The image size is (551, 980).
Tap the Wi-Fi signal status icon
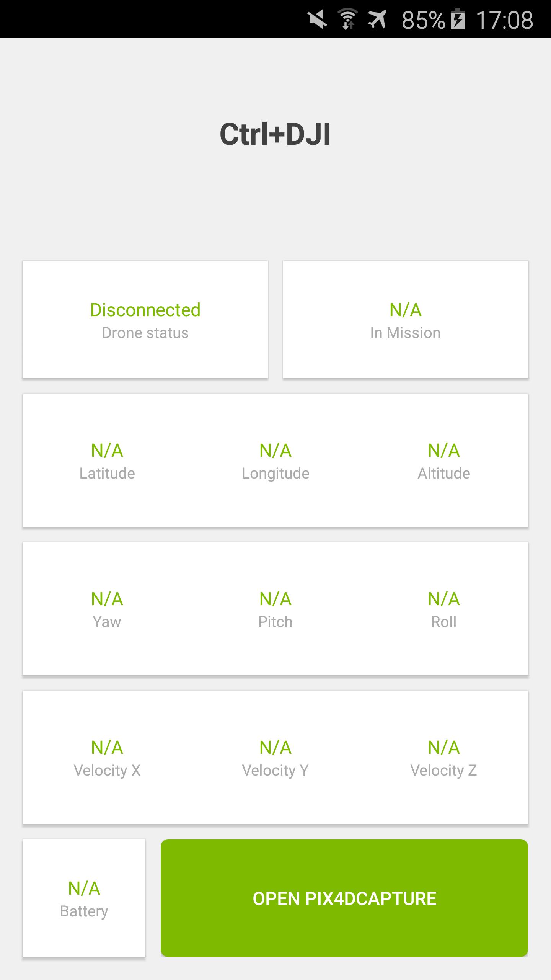[x=347, y=20]
